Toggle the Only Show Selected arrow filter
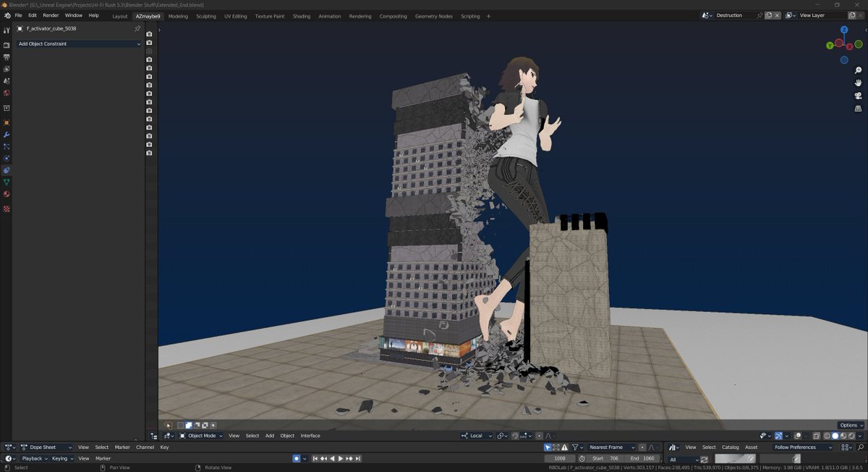 pyautogui.click(x=548, y=447)
